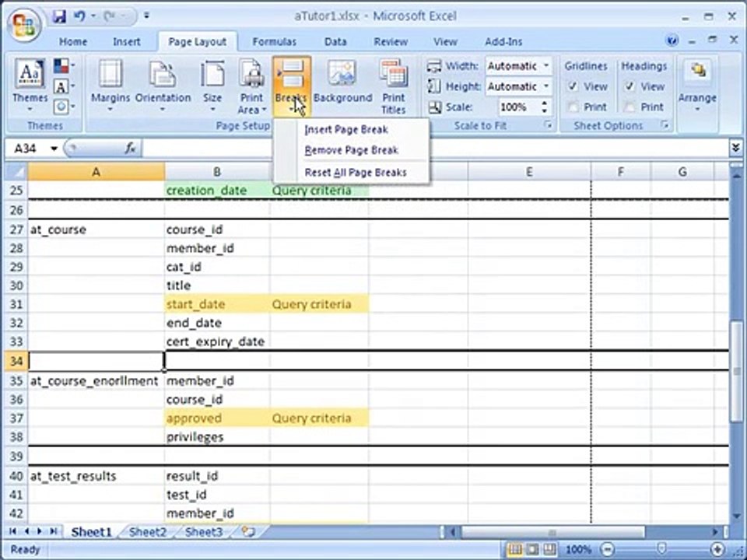The width and height of the screenshot is (747, 560).
Task: Select cell containing at_course_enorllment
Action: coord(96,381)
